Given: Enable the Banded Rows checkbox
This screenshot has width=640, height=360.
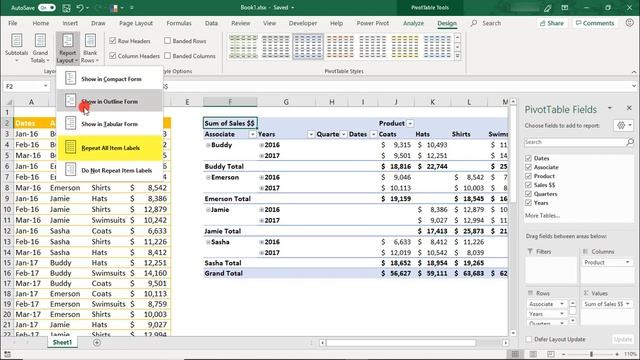Looking at the screenshot, I should click(x=167, y=41).
